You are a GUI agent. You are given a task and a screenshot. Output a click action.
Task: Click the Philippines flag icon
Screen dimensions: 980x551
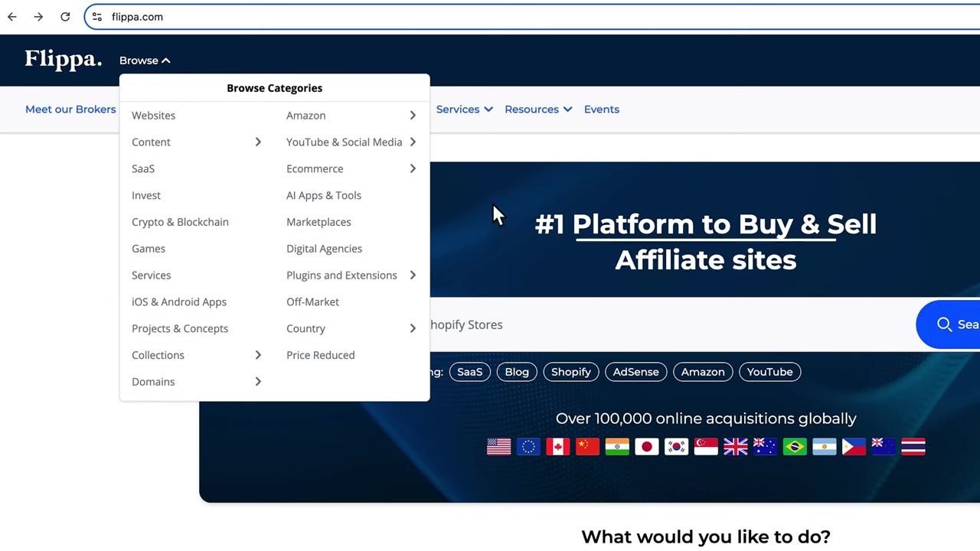coord(854,446)
